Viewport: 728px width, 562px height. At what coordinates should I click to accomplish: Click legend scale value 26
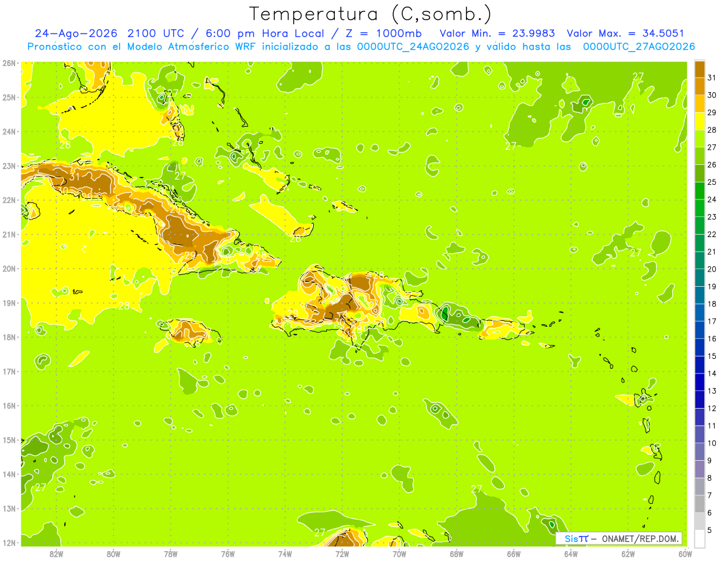[x=712, y=165]
